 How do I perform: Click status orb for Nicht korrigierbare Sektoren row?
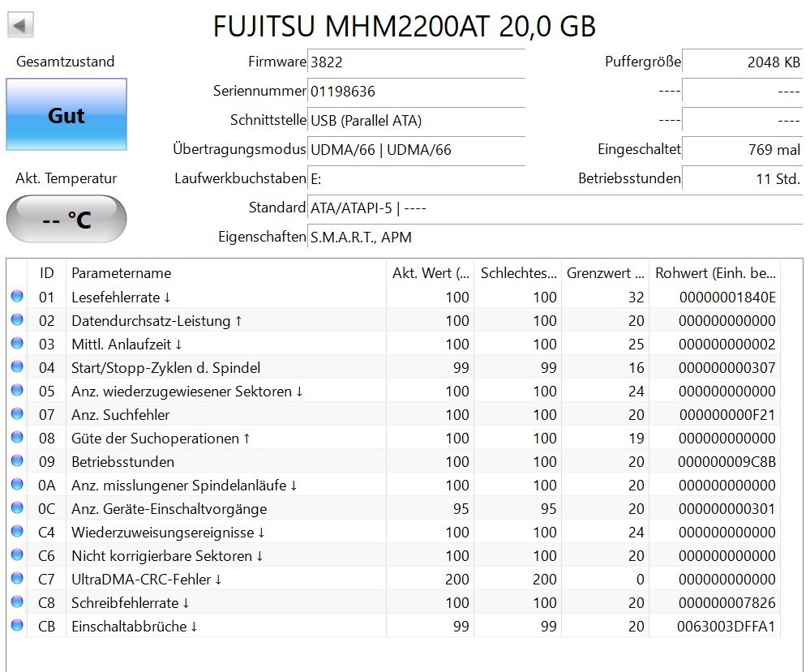pyautogui.click(x=17, y=554)
